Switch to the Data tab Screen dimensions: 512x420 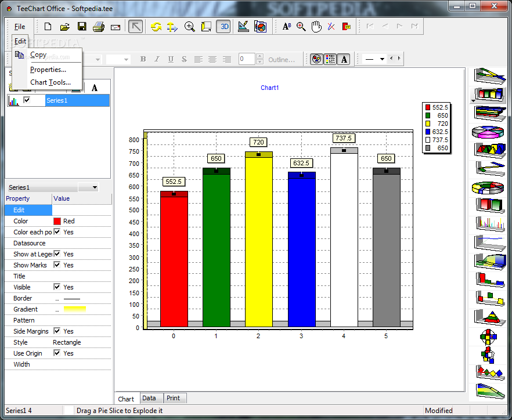point(149,398)
